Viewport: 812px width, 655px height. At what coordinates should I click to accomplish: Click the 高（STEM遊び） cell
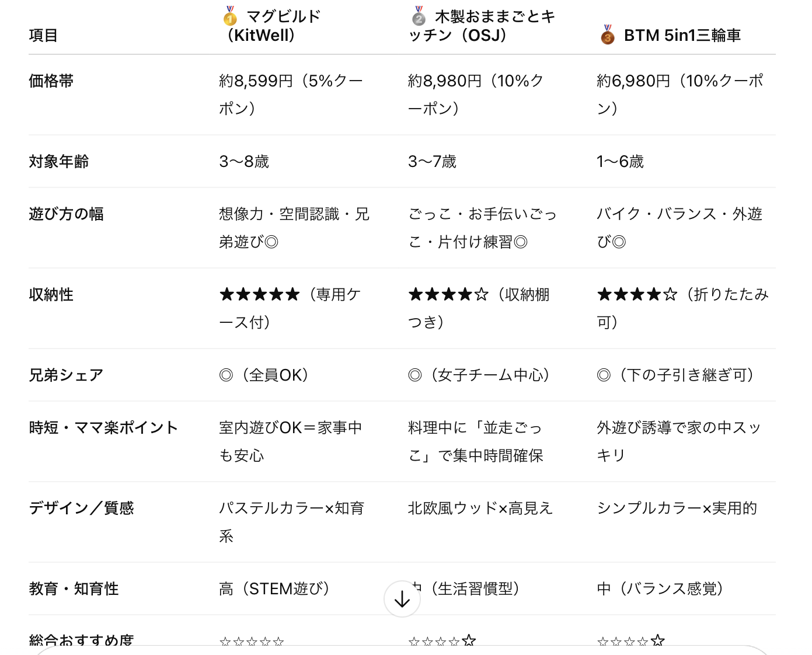274,589
